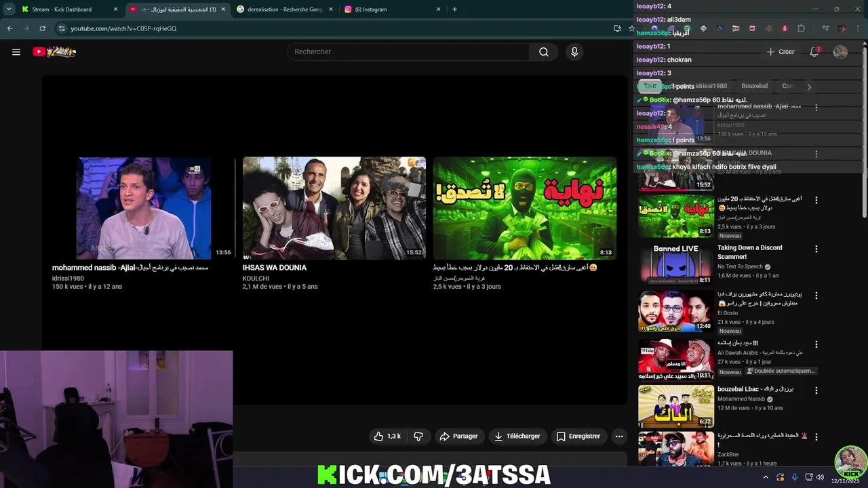Switch to derealisation Google search tab
Screen dimensions: 868x488
pos(283,9)
